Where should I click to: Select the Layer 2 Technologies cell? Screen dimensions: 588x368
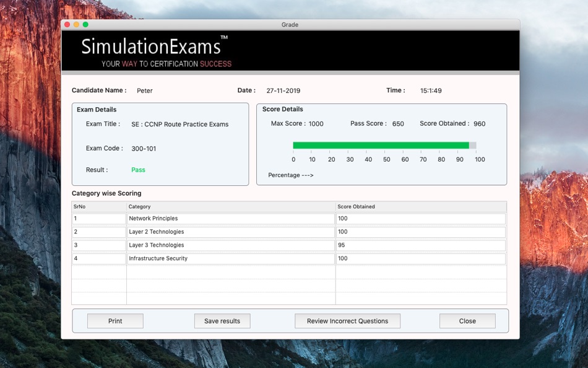[x=231, y=232]
